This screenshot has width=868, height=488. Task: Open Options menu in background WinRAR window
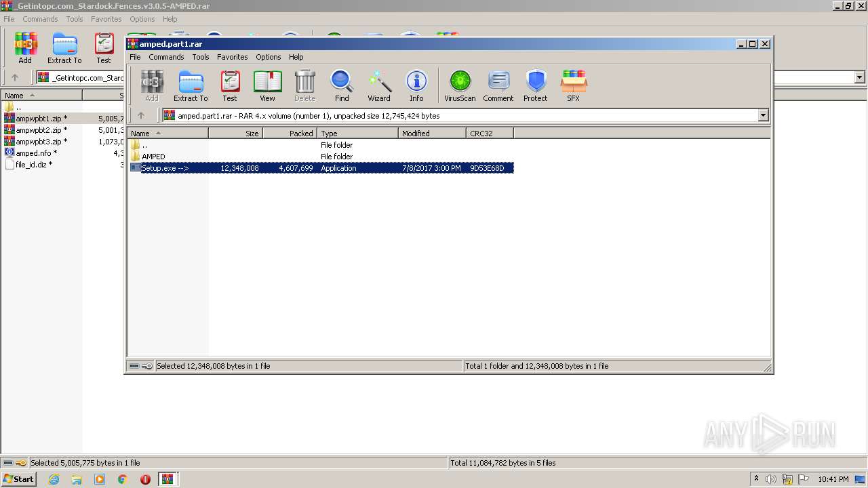(x=142, y=19)
